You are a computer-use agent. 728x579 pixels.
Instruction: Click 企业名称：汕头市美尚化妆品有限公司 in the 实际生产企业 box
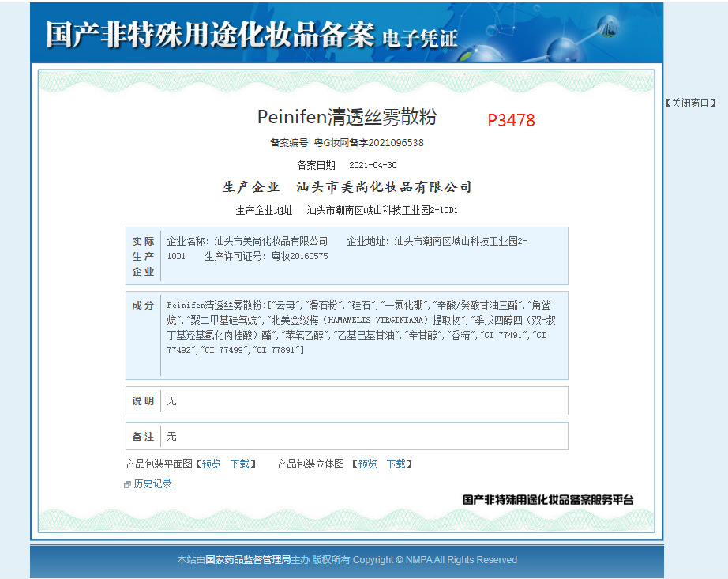coord(247,242)
